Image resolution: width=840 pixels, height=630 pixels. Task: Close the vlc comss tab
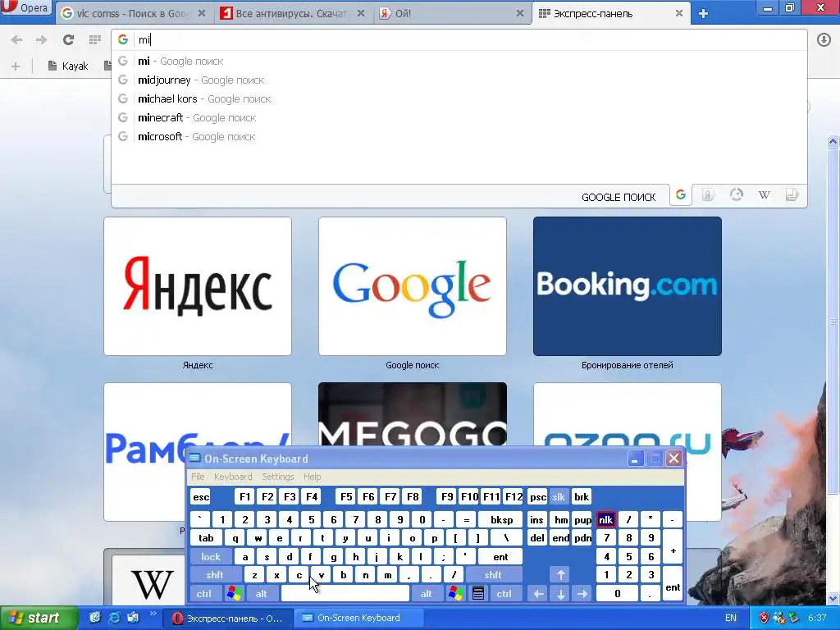point(202,13)
